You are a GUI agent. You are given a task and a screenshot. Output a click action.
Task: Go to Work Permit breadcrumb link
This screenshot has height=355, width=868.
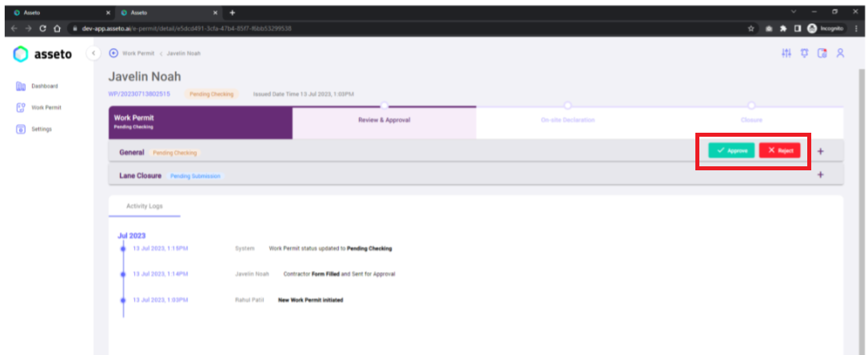pyautogui.click(x=138, y=53)
